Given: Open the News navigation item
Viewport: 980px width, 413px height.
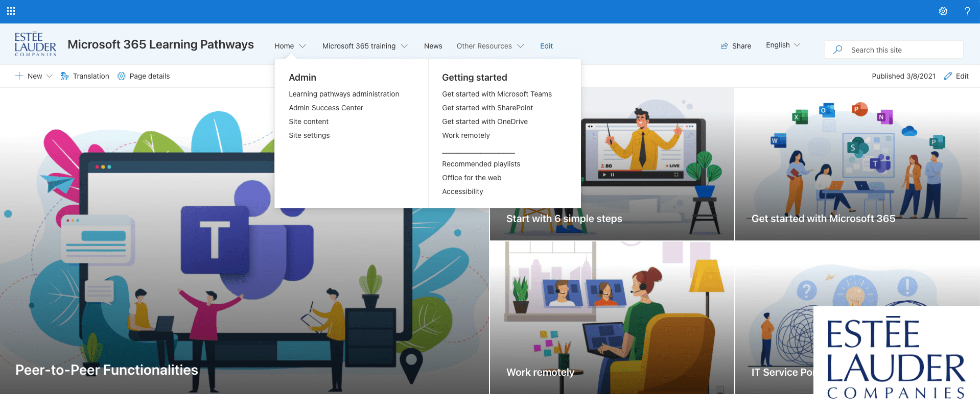Looking at the screenshot, I should (433, 46).
